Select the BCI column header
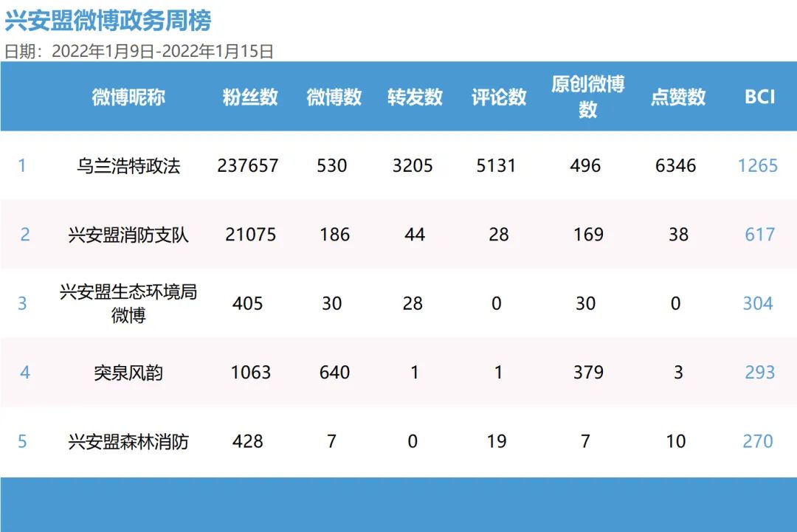 760,97
